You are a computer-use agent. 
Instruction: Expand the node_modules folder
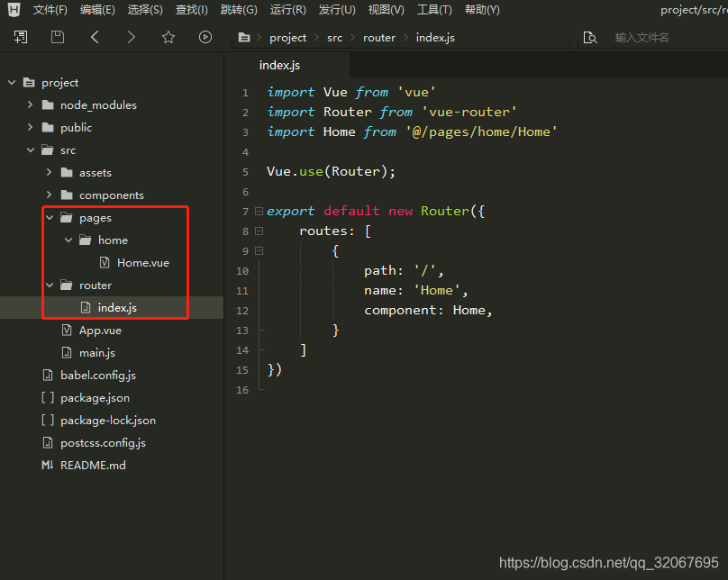point(30,104)
